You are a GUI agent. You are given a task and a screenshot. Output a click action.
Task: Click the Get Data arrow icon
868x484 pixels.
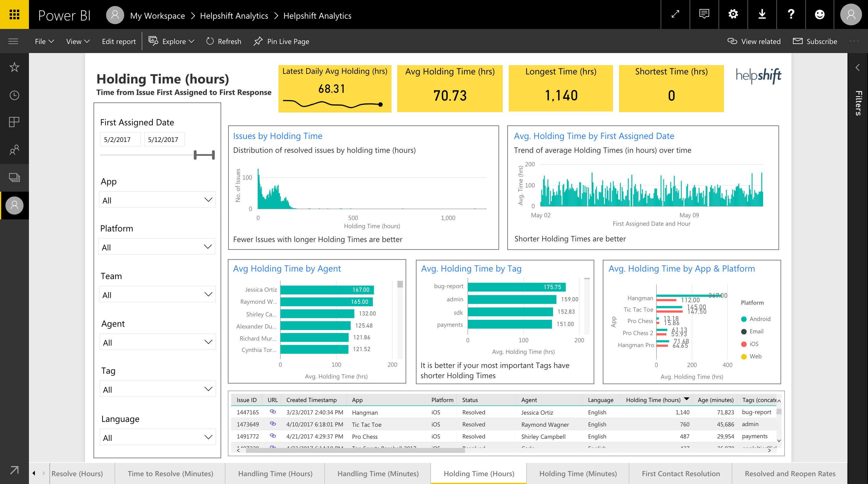point(14,470)
